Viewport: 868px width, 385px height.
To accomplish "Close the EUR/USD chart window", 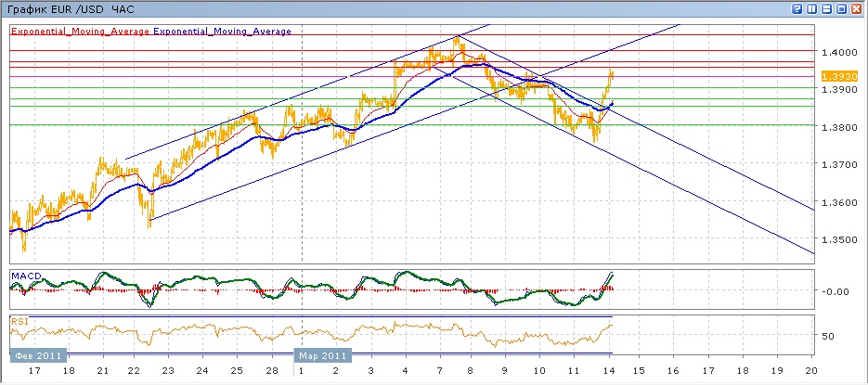I will pos(857,8).
